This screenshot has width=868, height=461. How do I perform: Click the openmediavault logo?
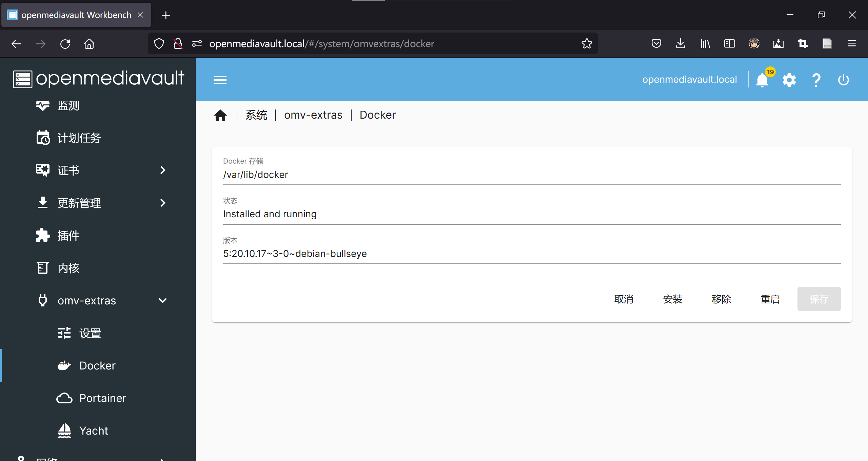[x=98, y=79]
